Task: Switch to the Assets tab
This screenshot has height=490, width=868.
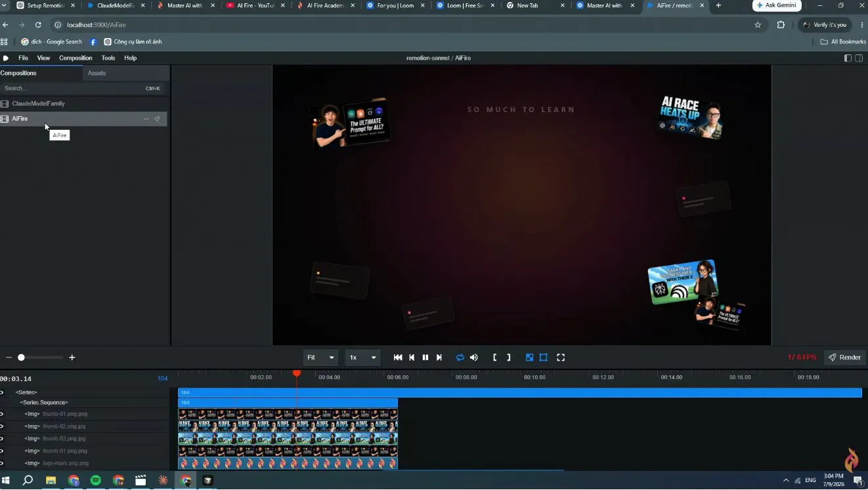Action: (x=97, y=73)
